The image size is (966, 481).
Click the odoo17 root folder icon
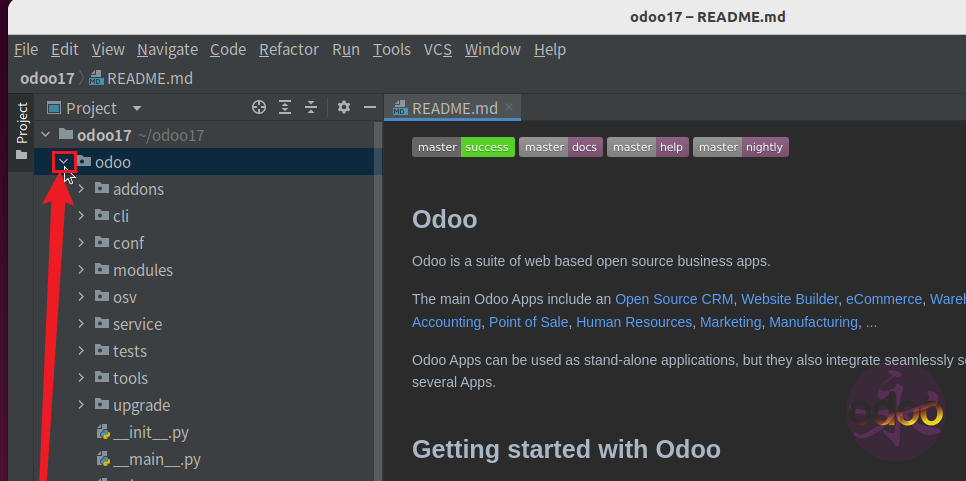pos(65,134)
